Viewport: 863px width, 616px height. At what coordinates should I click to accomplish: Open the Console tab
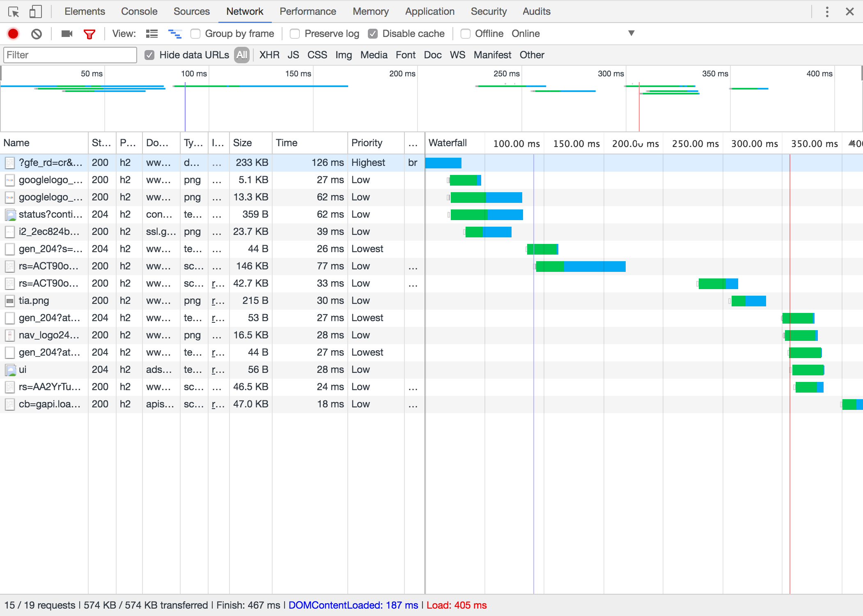point(139,11)
